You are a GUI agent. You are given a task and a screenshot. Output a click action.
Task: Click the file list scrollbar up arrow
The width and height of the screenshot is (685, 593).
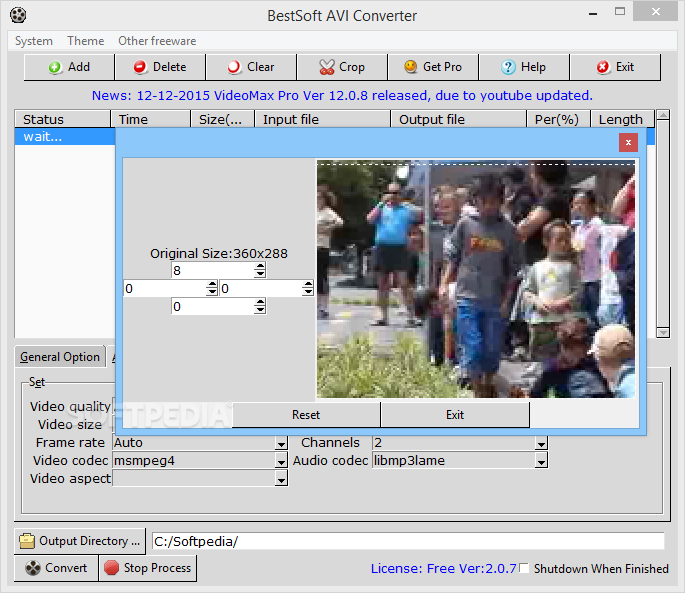coord(663,115)
